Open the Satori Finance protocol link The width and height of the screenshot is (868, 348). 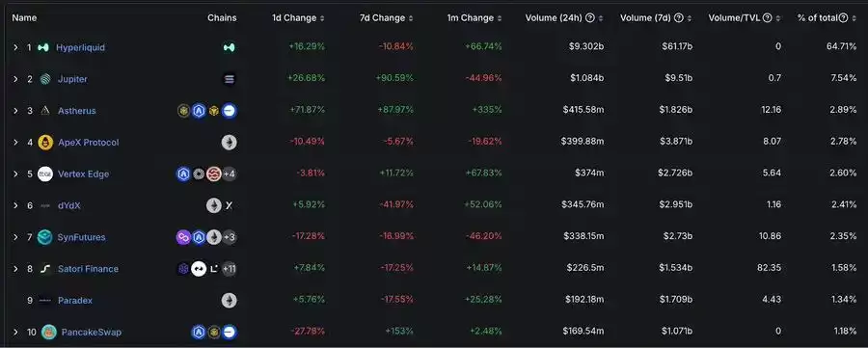[88, 269]
